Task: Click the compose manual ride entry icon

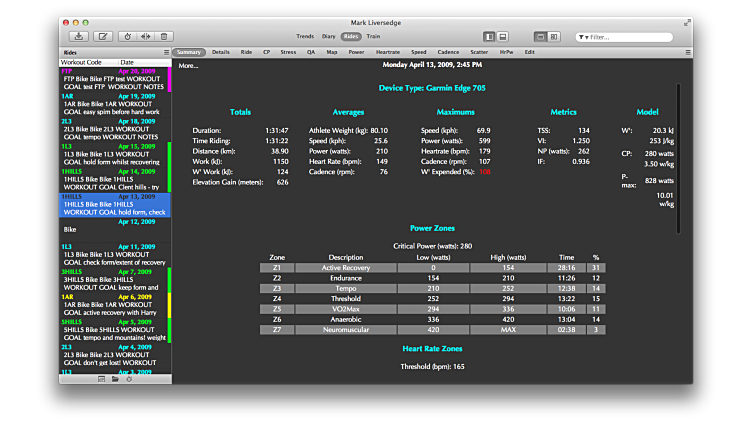Action: (x=103, y=36)
